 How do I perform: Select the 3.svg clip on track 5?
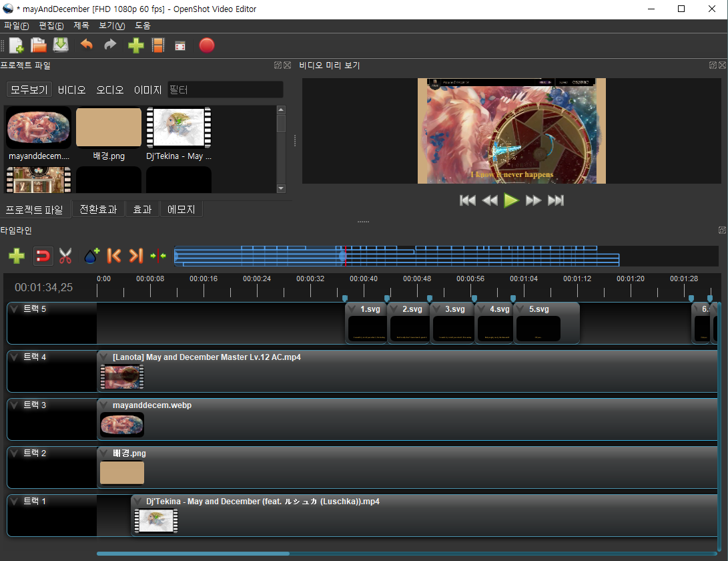coord(452,323)
